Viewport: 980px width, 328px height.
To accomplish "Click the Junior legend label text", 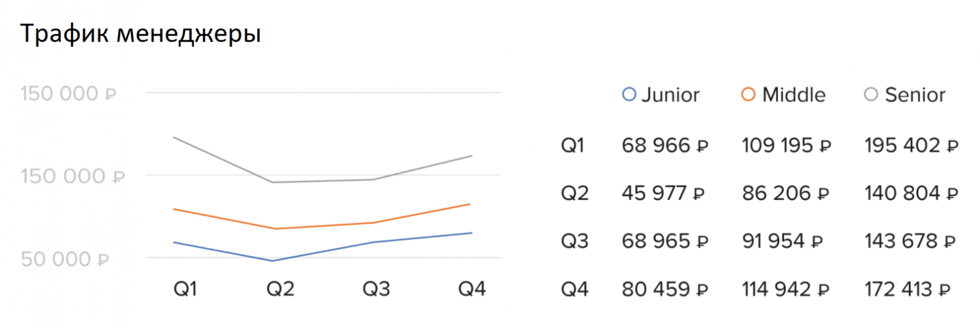I will 670,95.
